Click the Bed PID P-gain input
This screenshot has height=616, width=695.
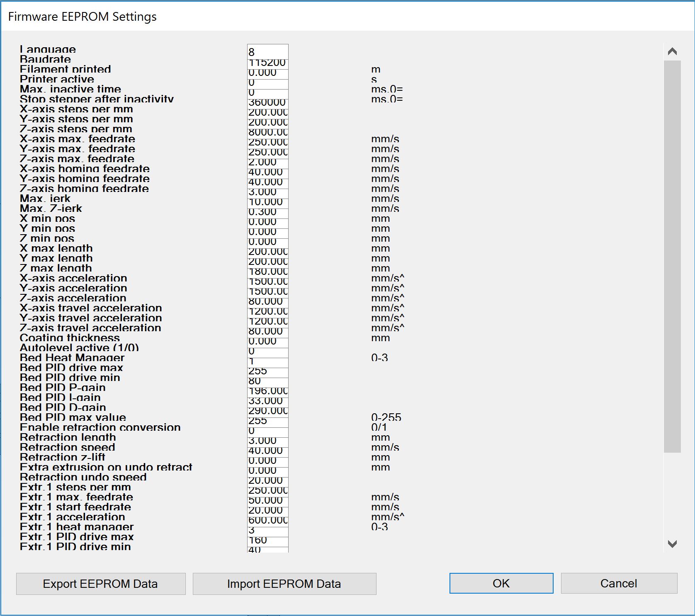tap(267, 391)
